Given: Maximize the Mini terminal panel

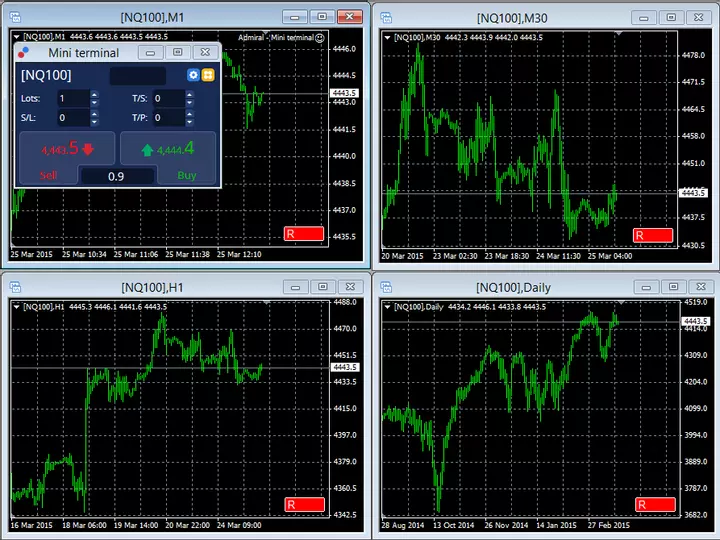Looking at the screenshot, I should (178, 52).
